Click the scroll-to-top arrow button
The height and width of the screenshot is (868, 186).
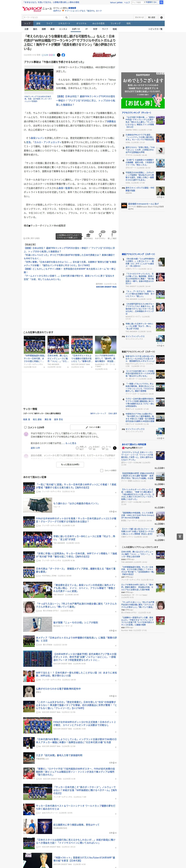click(180, 536)
